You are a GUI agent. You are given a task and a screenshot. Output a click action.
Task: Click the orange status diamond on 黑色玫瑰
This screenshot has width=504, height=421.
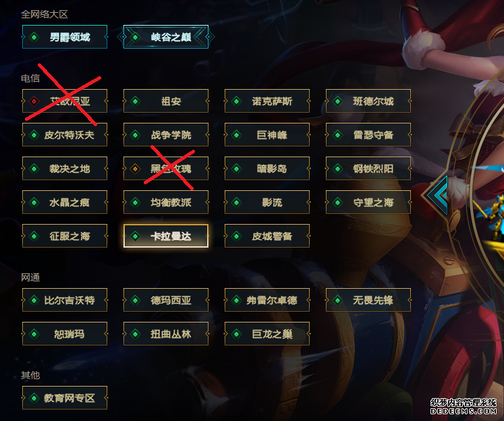pyautogui.click(x=136, y=169)
